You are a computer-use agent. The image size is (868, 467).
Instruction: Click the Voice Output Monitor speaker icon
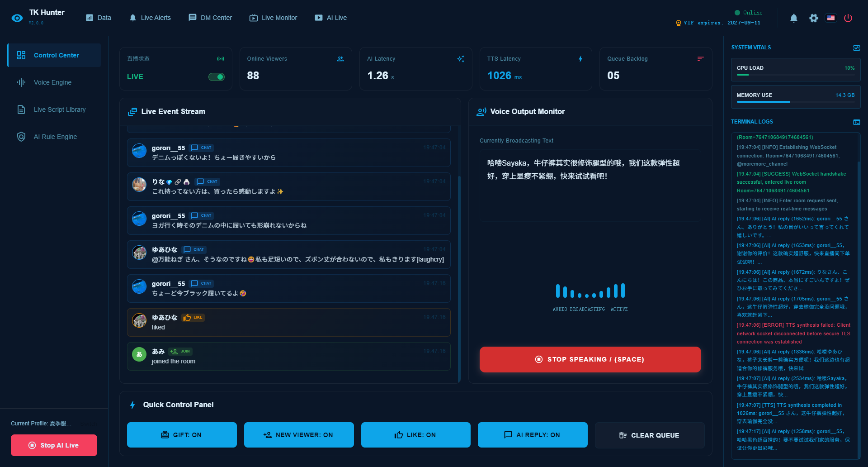pos(481,112)
